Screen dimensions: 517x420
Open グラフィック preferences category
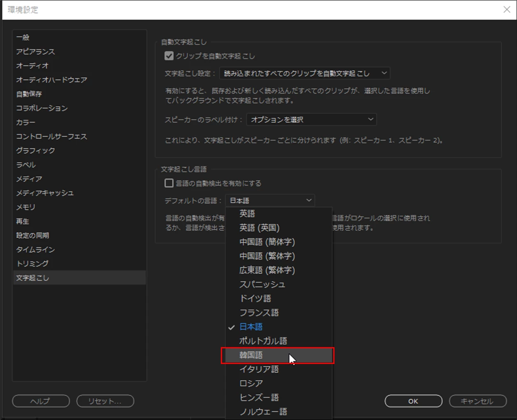80,151
